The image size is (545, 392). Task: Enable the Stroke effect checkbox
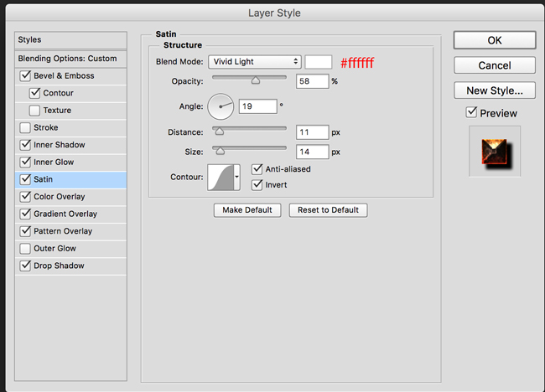click(25, 128)
